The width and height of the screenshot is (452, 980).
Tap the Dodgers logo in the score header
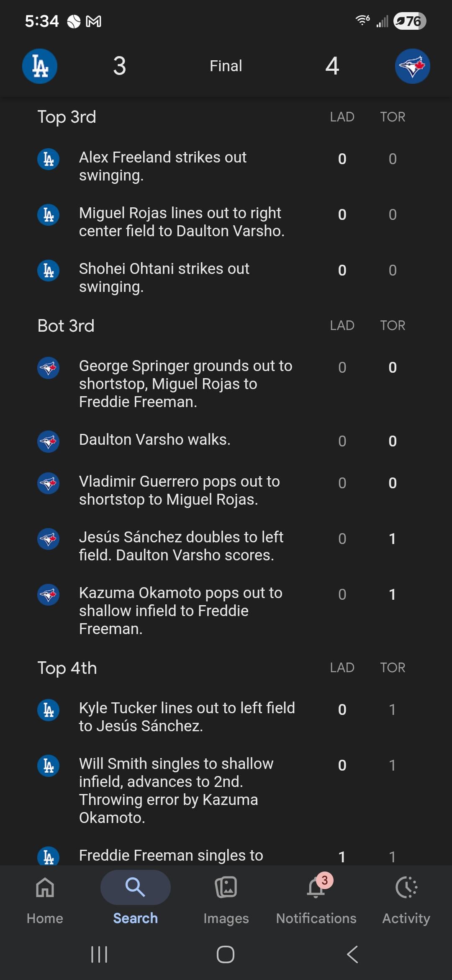click(x=40, y=66)
